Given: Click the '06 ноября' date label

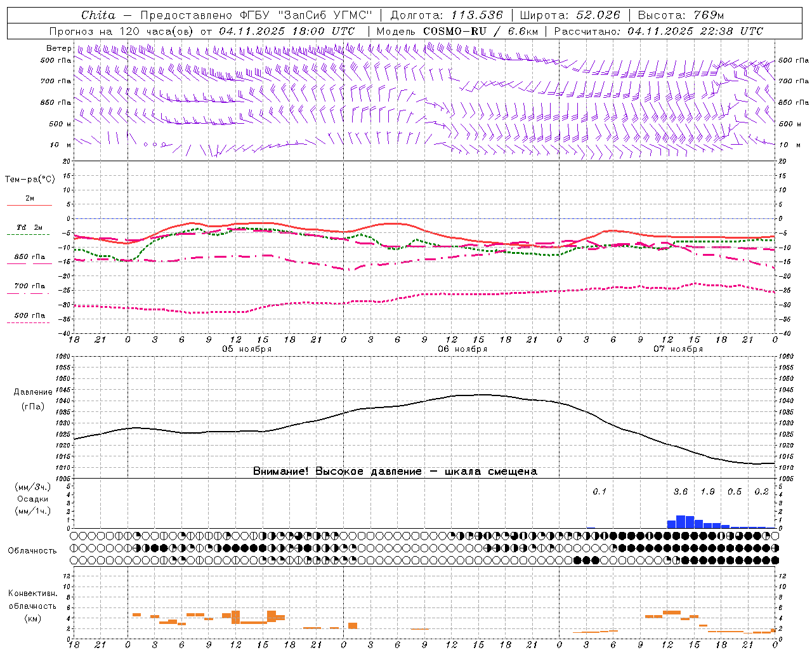Looking at the screenshot, I should click(462, 349).
